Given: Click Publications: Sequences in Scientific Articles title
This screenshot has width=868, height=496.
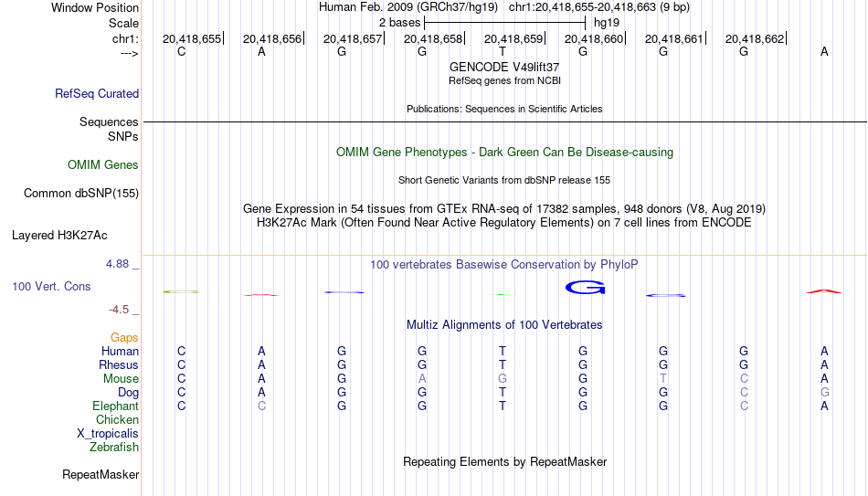Looking at the screenshot, I should [504, 109].
